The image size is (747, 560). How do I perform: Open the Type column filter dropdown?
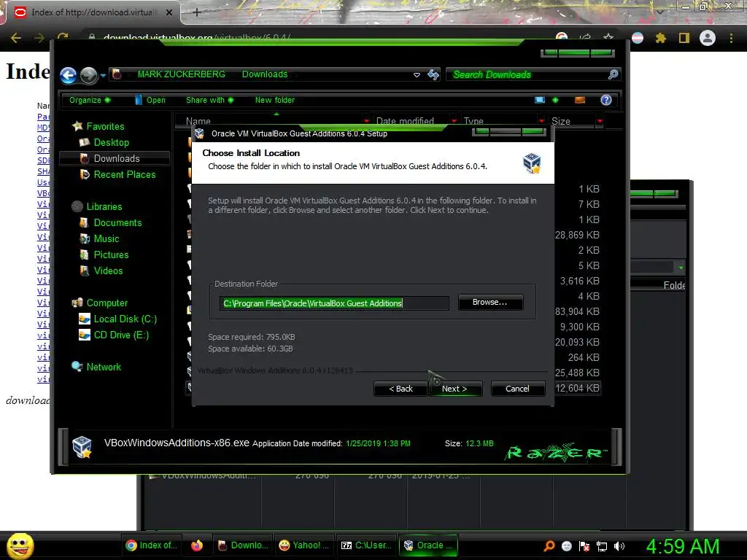click(541, 120)
